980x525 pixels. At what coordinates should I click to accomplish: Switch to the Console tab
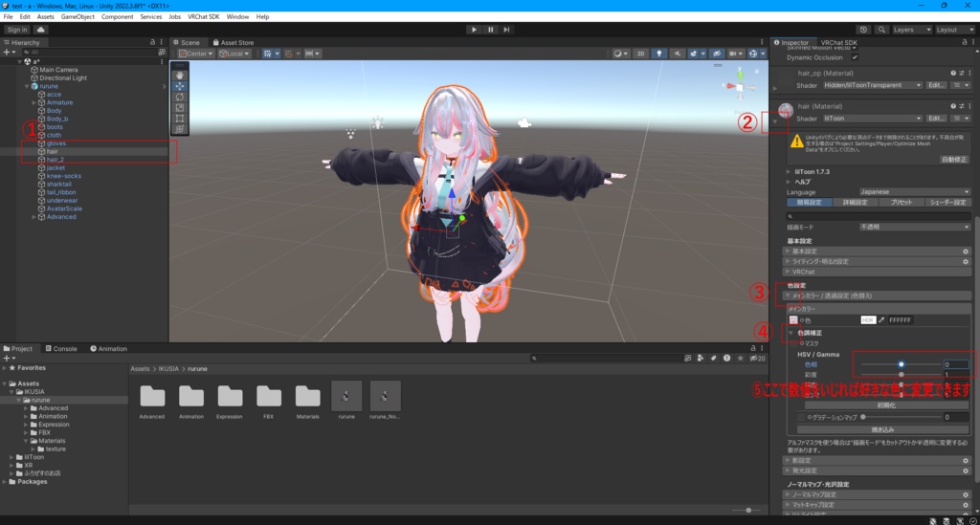[x=61, y=349]
